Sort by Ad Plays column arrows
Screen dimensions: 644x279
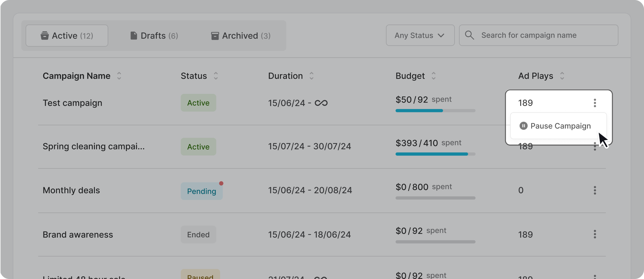(562, 76)
